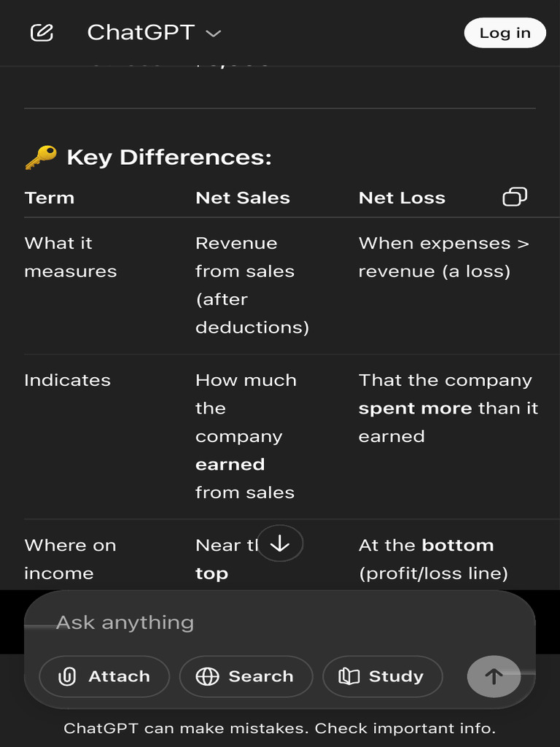The image size is (560, 747).
Task: Click the key emoji beside Key Differences
Action: coord(40,157)
